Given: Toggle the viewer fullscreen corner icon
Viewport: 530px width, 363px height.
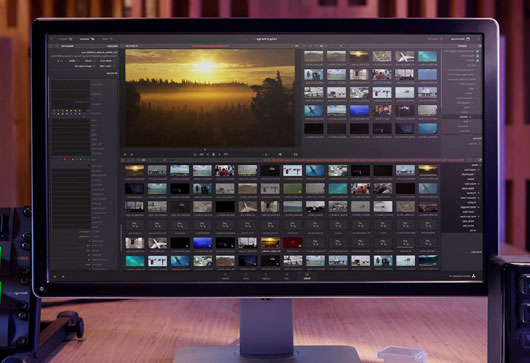Looking at the screenshot, I should point(295,154).
